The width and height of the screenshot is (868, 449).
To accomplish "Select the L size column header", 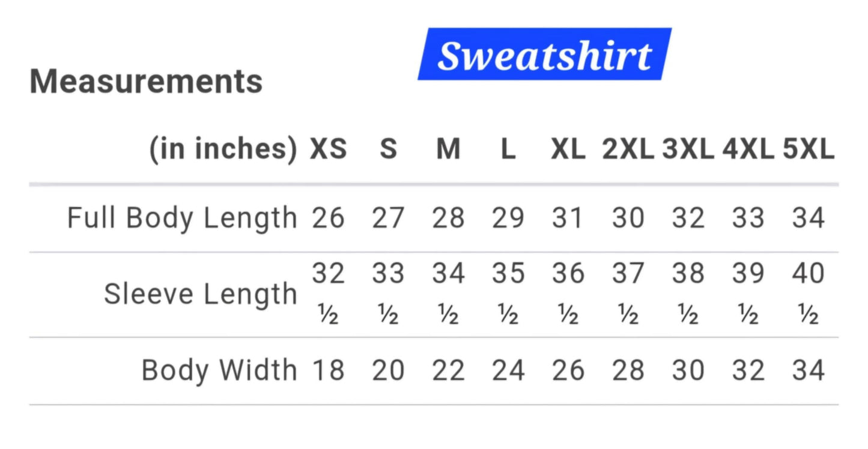I will [508, 149].
